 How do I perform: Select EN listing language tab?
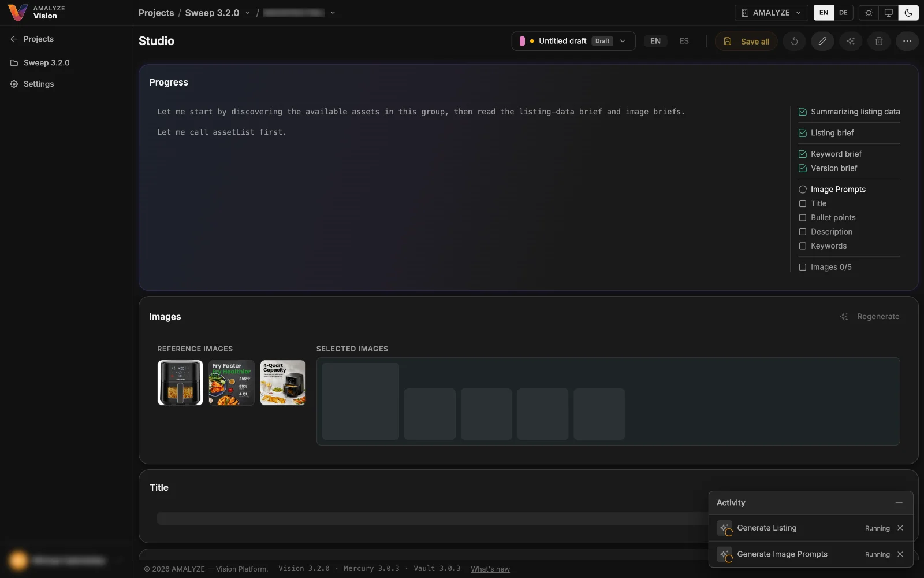[655, 41]
